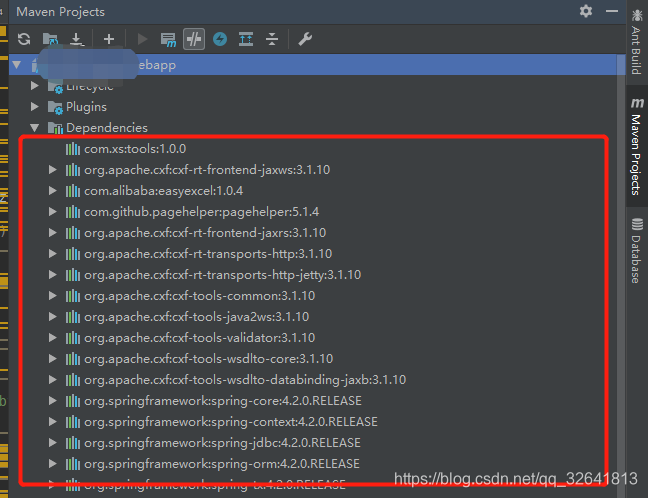Viewport: 648px width, 498px height.
Task: Select com.github.pagehelper:pagehelper:5.1.4 text
Action: tap(202, 212)
